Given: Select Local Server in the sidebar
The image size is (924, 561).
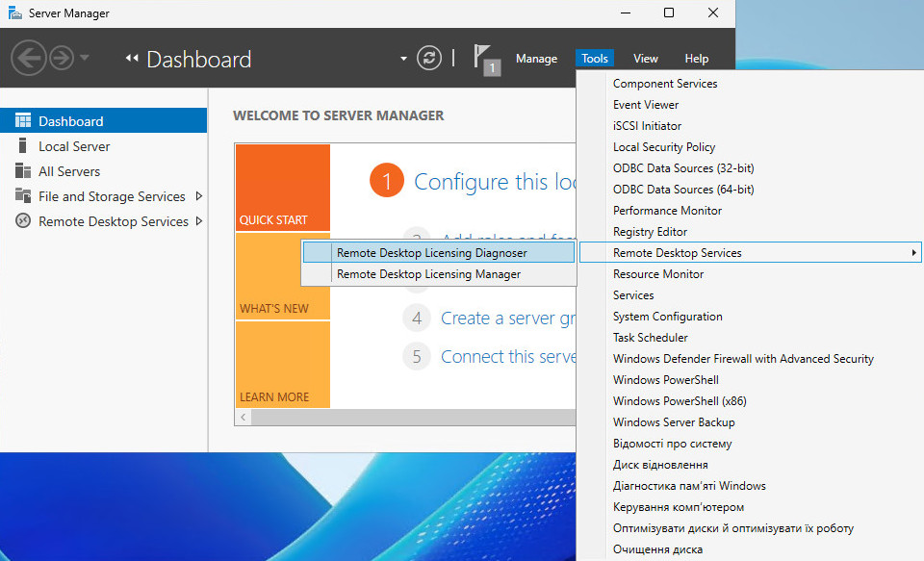Looking at the screenshot, I should 103,146.
